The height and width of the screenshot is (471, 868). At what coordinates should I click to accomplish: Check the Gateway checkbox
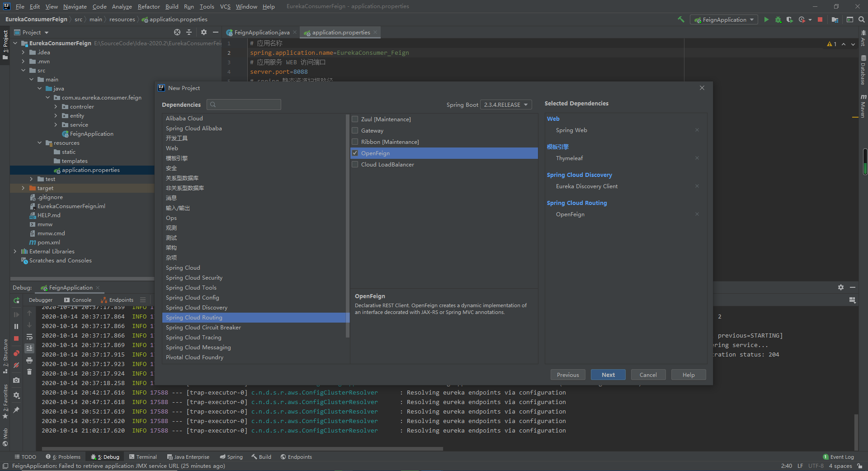point(355,130)
